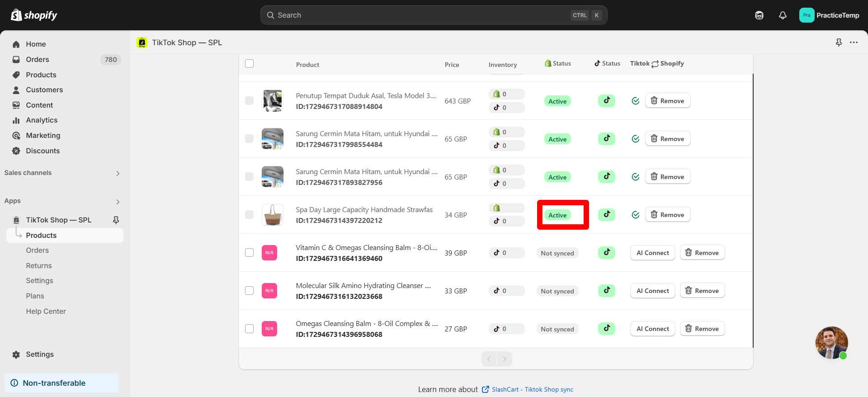Click product ID 1729467314397220212

[339, 221]
